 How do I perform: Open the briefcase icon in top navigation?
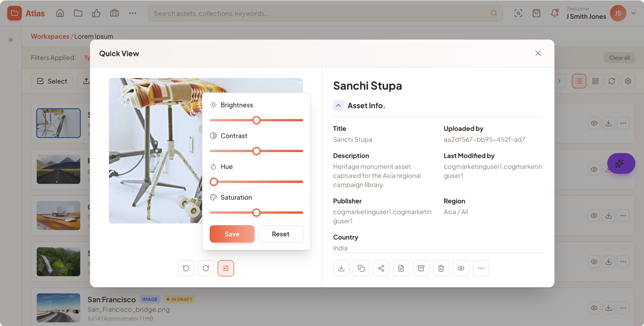[x=114, y=13]
